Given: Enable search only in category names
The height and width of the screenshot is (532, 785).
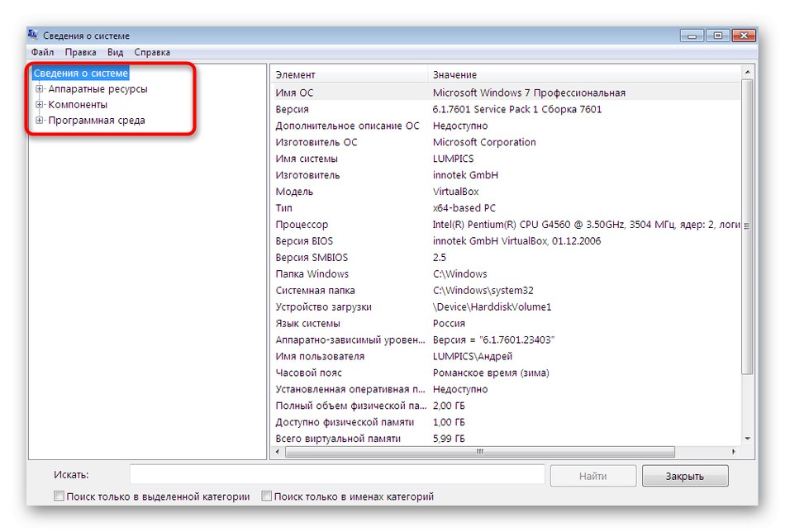Looking at the screenshot, I should tap(266, 496).
